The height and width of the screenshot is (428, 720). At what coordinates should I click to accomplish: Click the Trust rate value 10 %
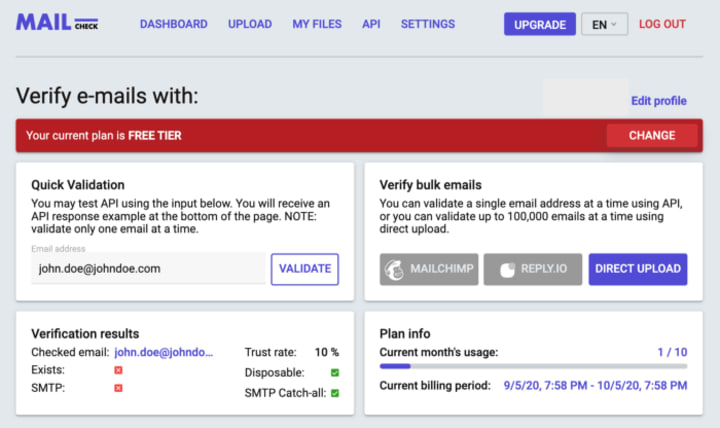[326, 352]
